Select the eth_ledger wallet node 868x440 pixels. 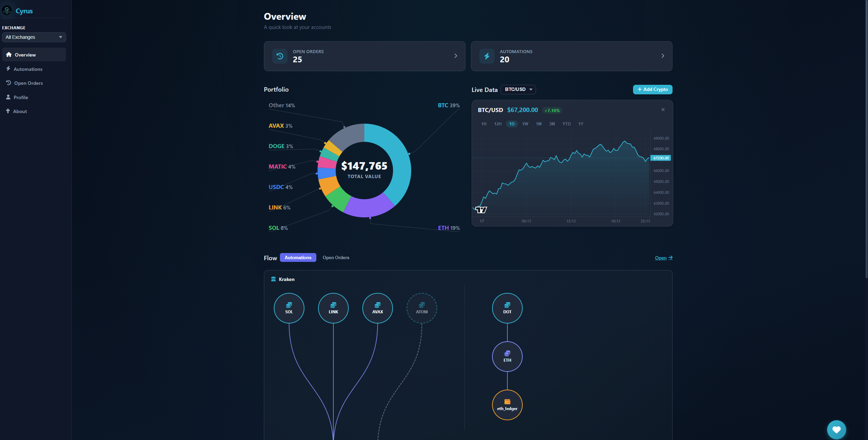507,405
